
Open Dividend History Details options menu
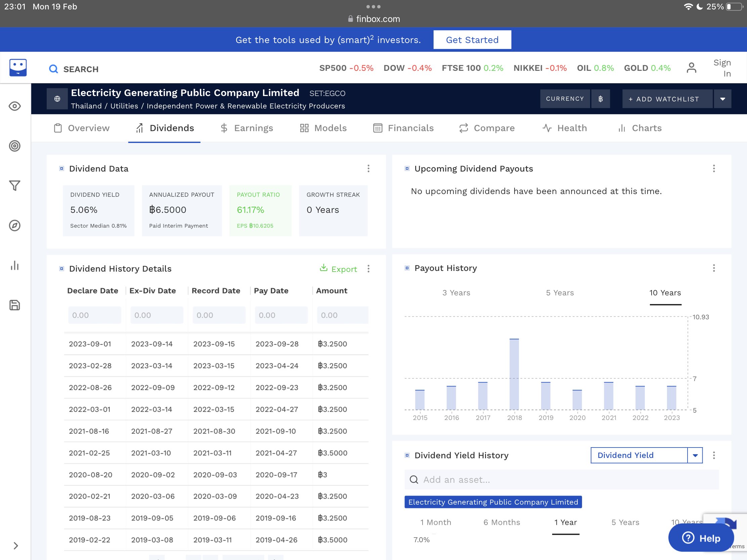click(x=368, y=269)
